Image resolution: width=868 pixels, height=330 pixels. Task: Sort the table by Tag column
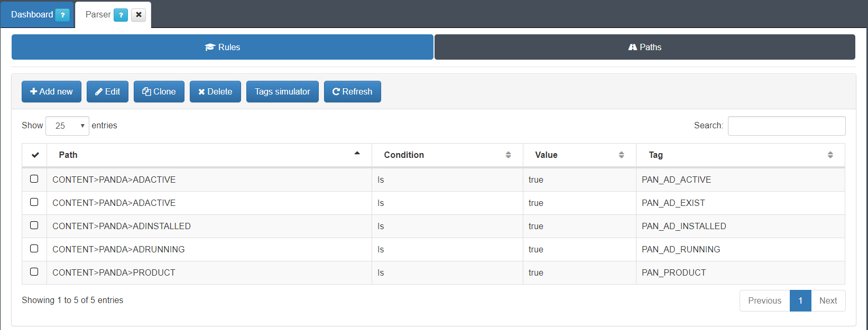pyautogui.click(x=740, y=155)
